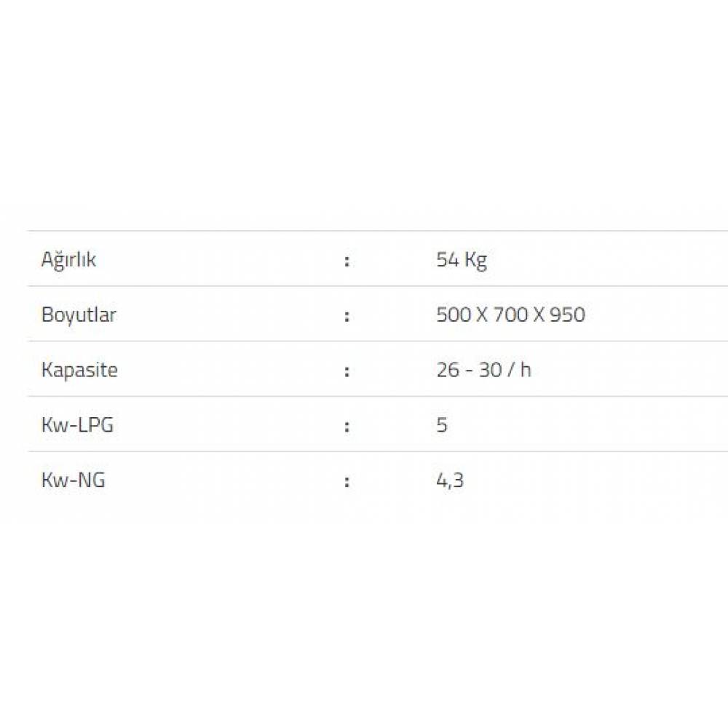Select the 54 Kg weight value
Viewport: 728px width, 728px height.
pyautogui.click(x=461, y=260)
